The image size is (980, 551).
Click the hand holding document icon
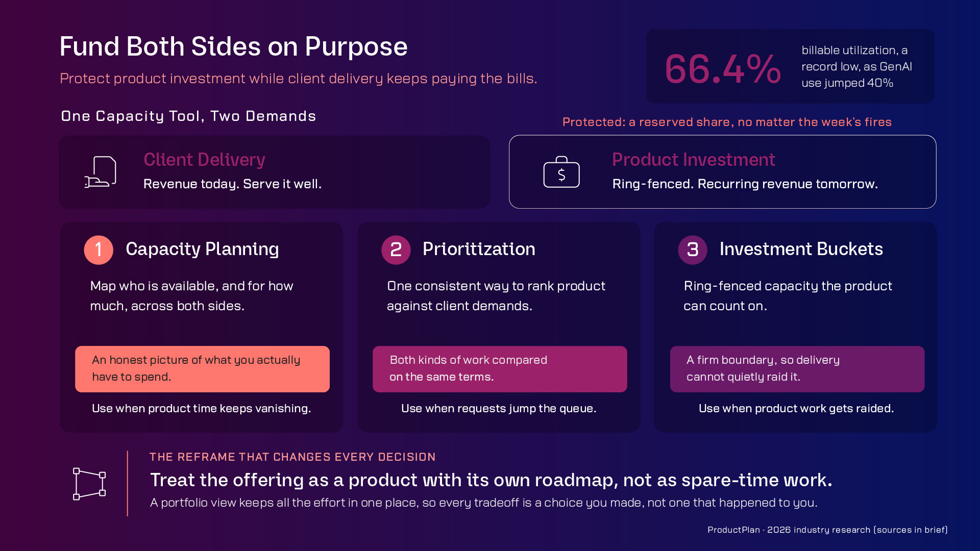tap(100, 172)
